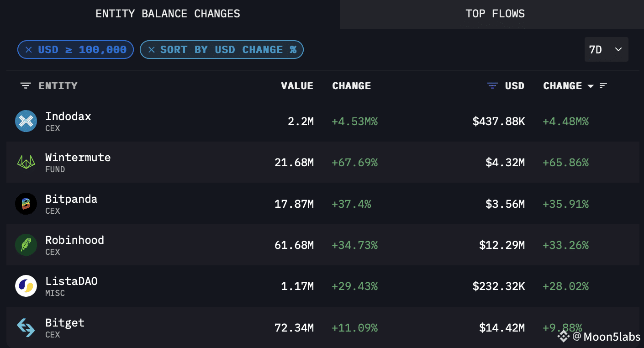
Task: Click the Indodax exchange logo icon
Action: coord(26,121)
